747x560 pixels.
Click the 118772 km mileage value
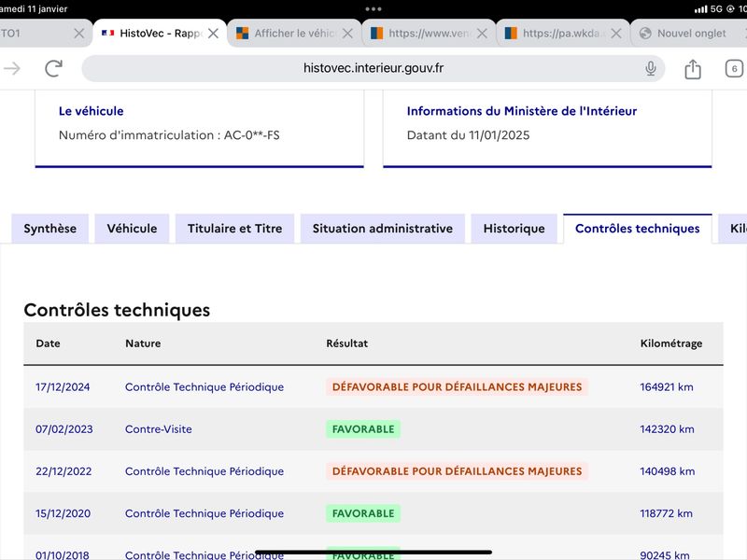(x=666, y=513)
